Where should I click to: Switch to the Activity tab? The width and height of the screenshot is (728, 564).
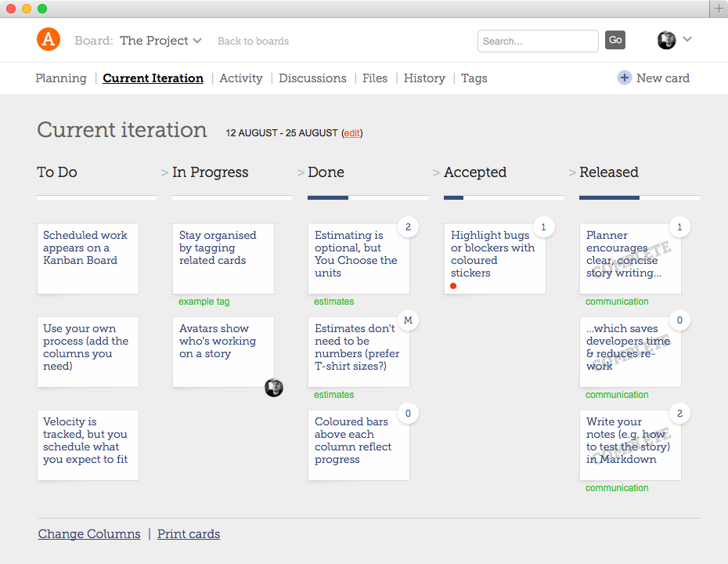point(240,78)
